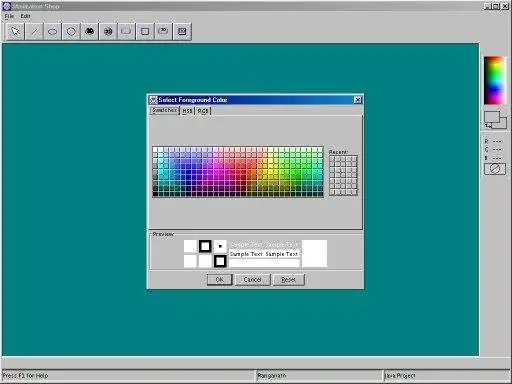This screenshot has height=384, width=512.
Task: Switch to the RGB tab
Action: (203, 111)
